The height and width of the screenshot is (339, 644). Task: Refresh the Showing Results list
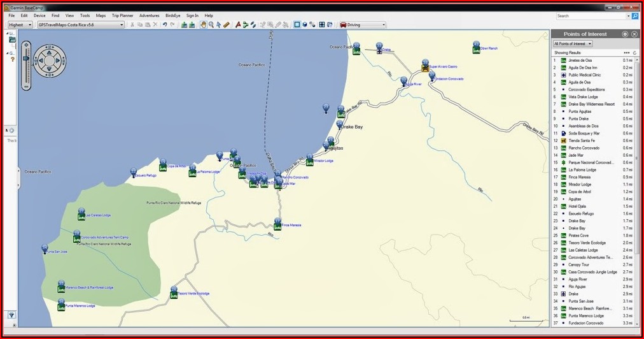click(x=634, y=53)
